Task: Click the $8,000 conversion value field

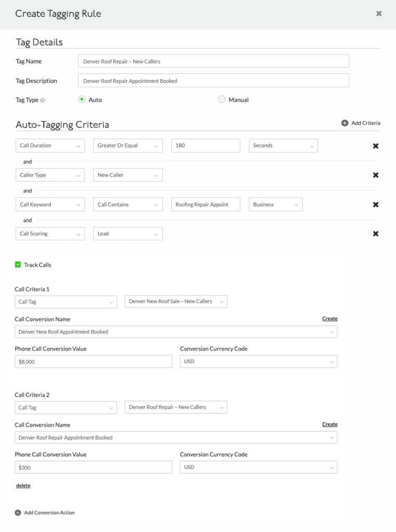Action: pyautogui.click(x=93, y=362)
